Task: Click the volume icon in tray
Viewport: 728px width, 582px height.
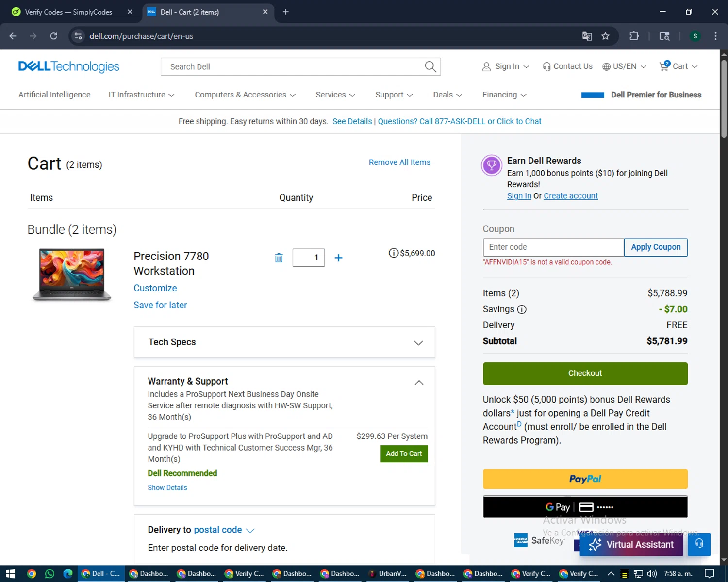Action: [x=652, y=574]
